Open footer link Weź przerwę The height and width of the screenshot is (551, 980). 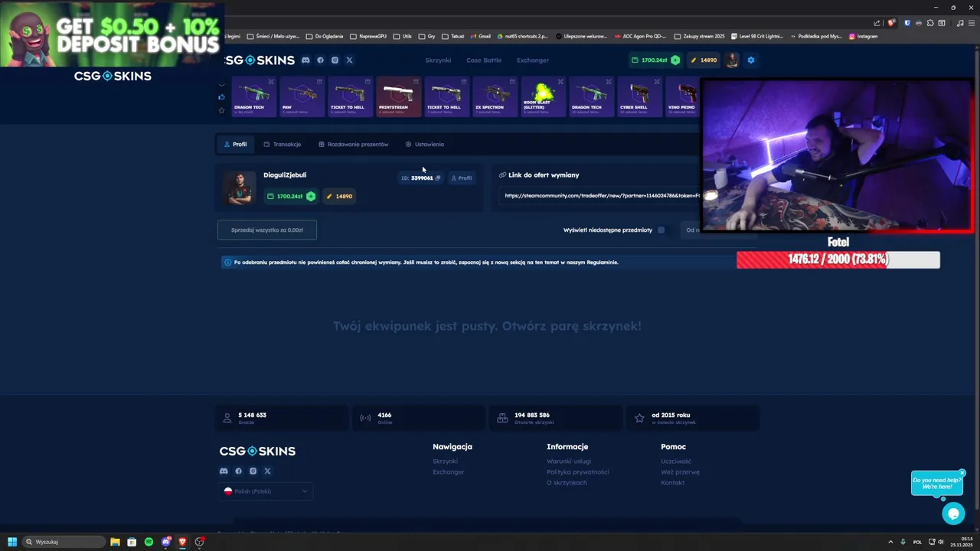[x=680, y=472]
